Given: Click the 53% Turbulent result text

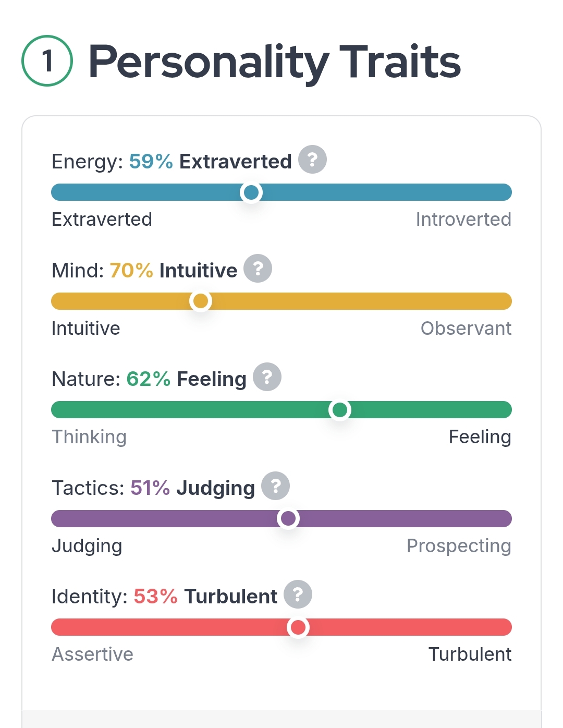Looking at the screenshot, I should click(205, 597).
